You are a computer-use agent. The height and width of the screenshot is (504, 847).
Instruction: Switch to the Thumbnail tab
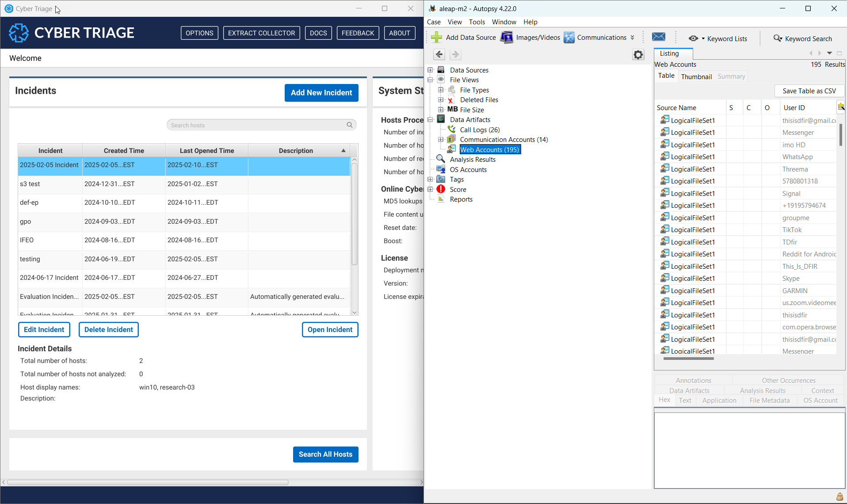[696, 76]
